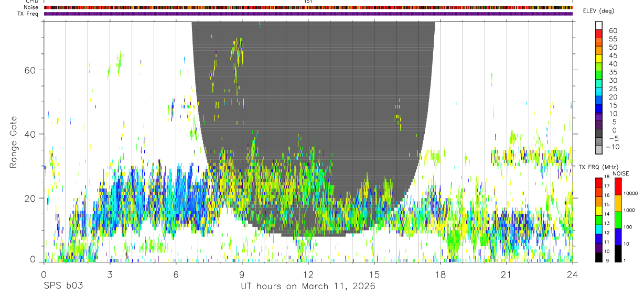Click the '1000' label on the NOISE color bar

click(x=630, y=210)
